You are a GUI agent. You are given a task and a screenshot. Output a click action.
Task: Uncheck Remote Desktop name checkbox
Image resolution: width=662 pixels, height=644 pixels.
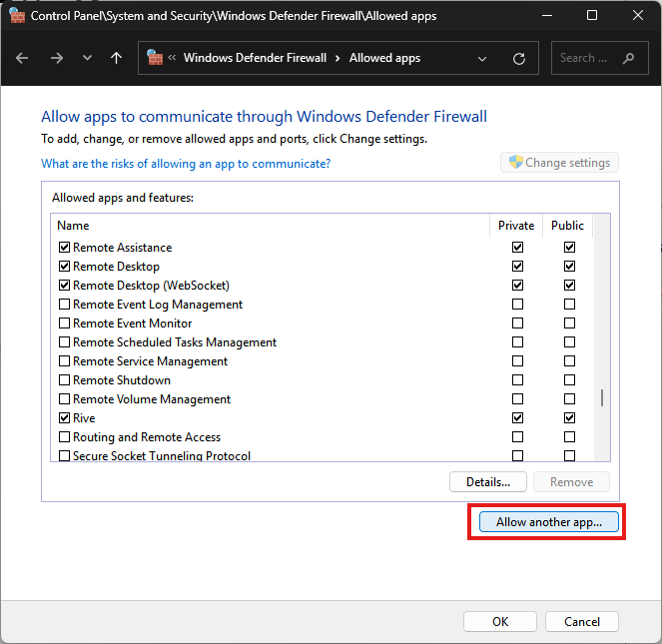(x=64, y=266)
